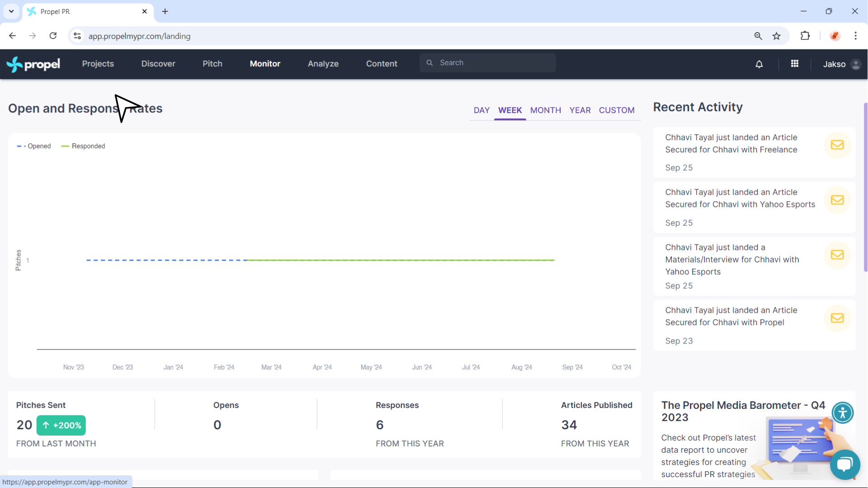Open the browser extensions menu

[x=805, y=36]
